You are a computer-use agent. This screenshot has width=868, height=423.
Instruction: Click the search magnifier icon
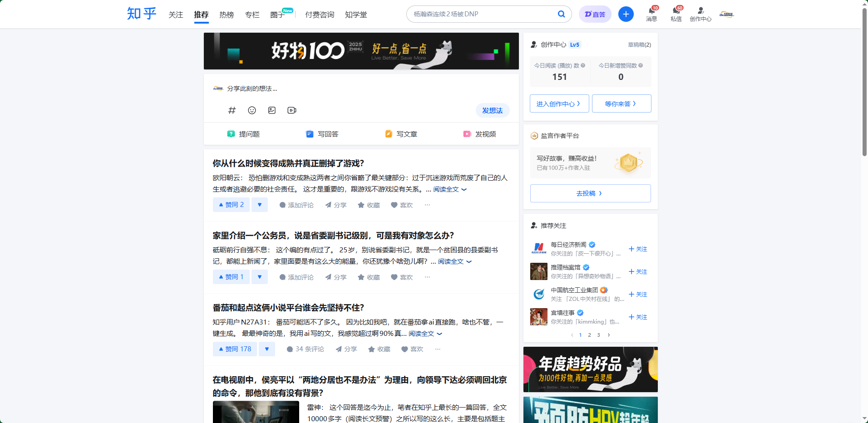pos(562,14)
